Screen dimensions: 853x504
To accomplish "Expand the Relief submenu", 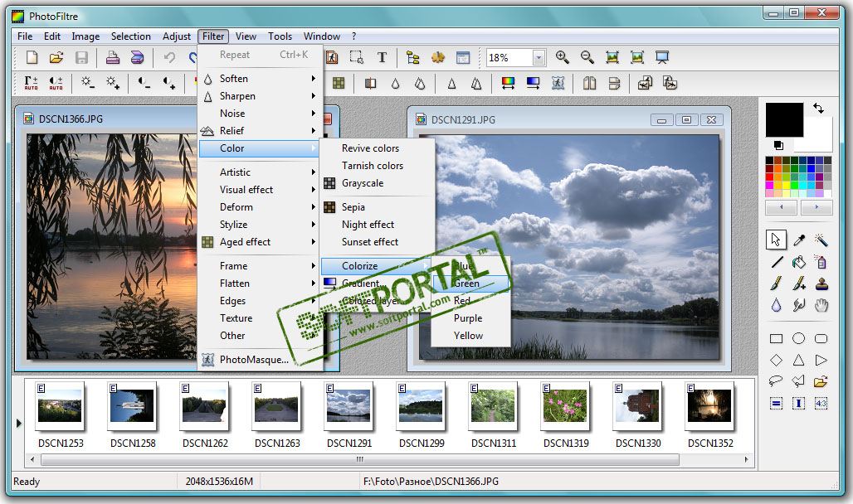I will point(260,131).
